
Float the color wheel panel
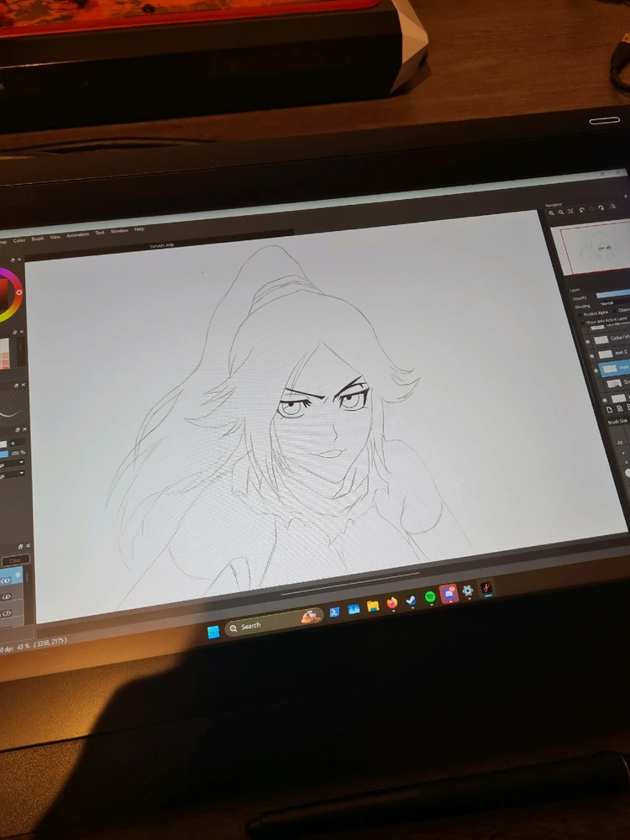[x=13, y=260]
